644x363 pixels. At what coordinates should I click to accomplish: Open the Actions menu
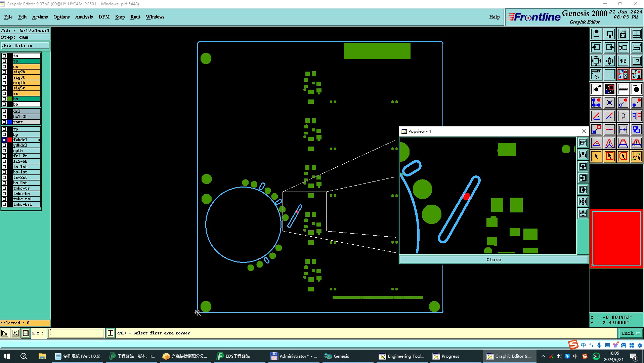40,17
